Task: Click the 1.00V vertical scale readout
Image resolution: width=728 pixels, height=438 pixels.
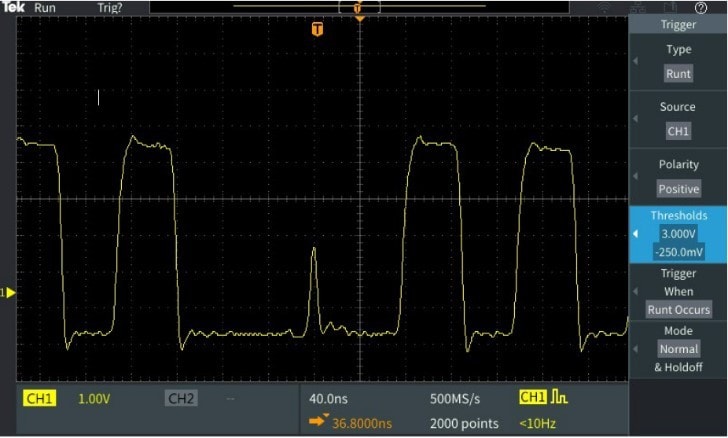Action: click(94, 399)
